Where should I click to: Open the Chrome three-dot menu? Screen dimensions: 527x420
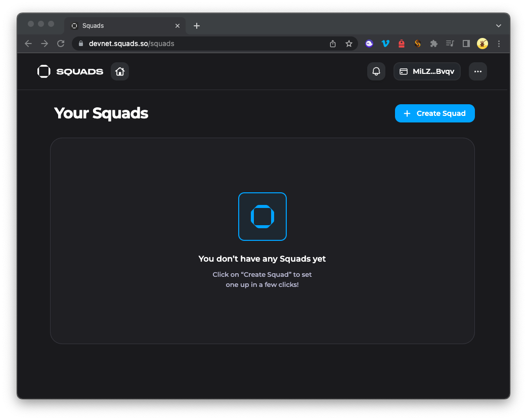(x=499, y=44)
